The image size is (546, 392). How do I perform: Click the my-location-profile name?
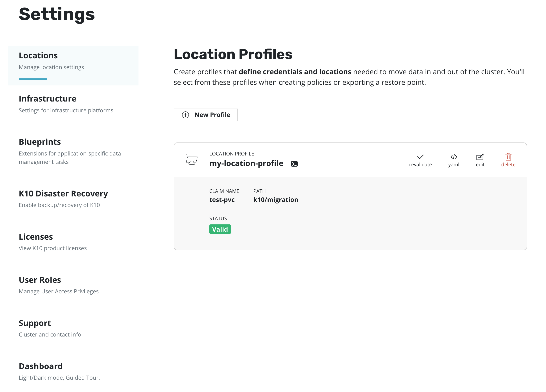(246, 163)
